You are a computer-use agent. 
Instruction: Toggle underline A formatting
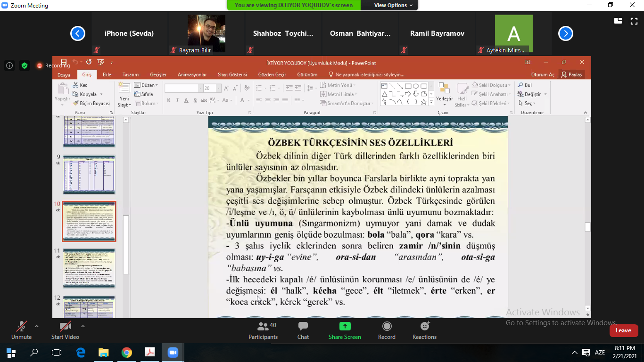[x=186, y=100]
